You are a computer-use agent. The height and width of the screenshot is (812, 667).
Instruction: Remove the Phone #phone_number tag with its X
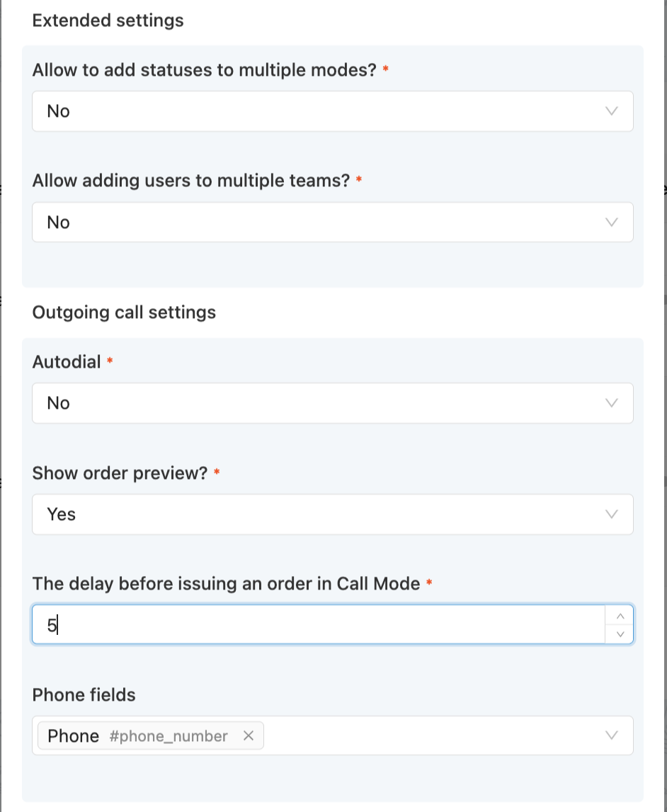(249, 735)
